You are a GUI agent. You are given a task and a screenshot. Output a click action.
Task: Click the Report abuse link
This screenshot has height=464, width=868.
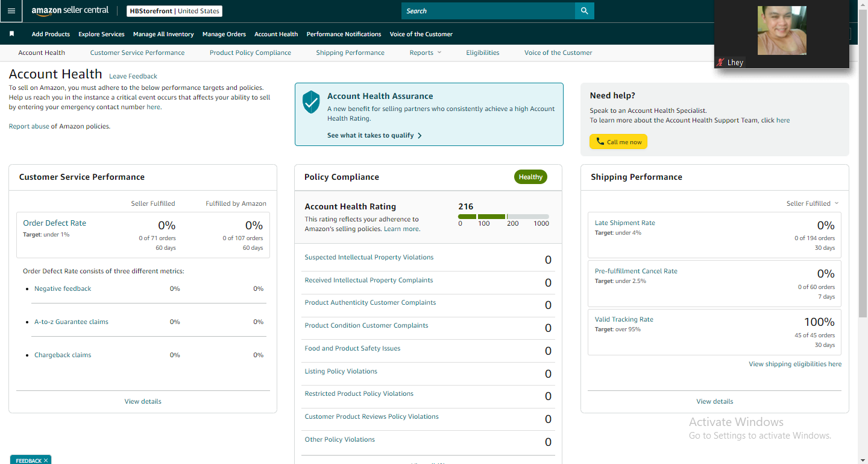tap(29, 126)
